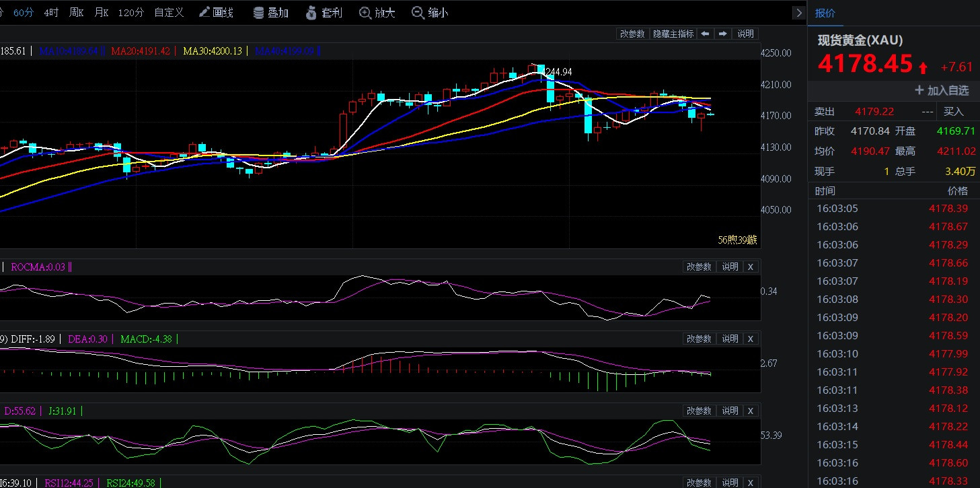The image size is (980, 488).
Task: Click the left arrow above main chart
Action: point(704,34)
